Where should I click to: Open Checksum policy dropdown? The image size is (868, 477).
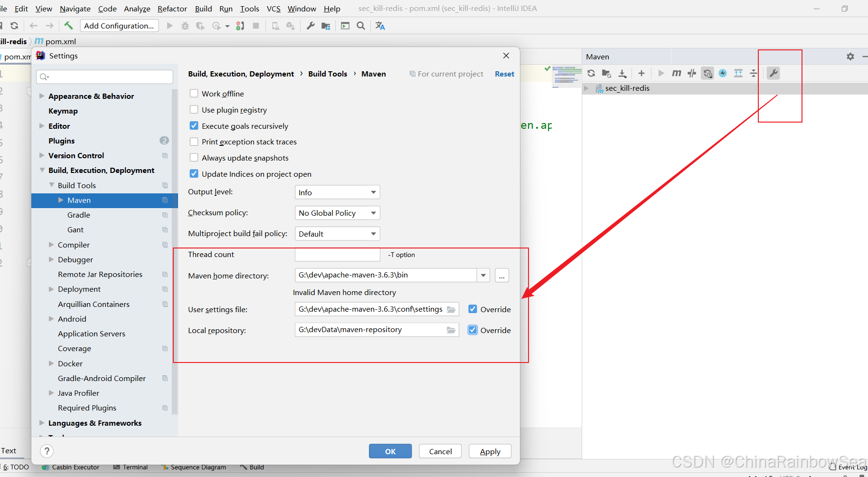point(337,213)
